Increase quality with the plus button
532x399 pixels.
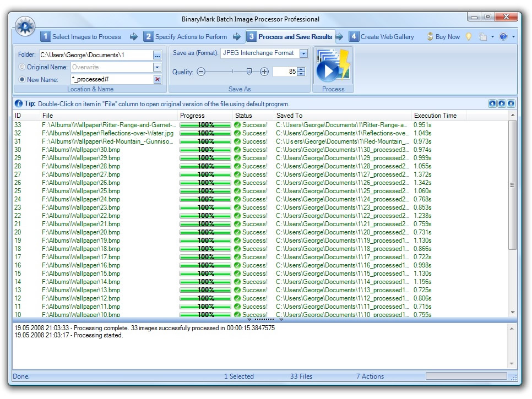264,72
